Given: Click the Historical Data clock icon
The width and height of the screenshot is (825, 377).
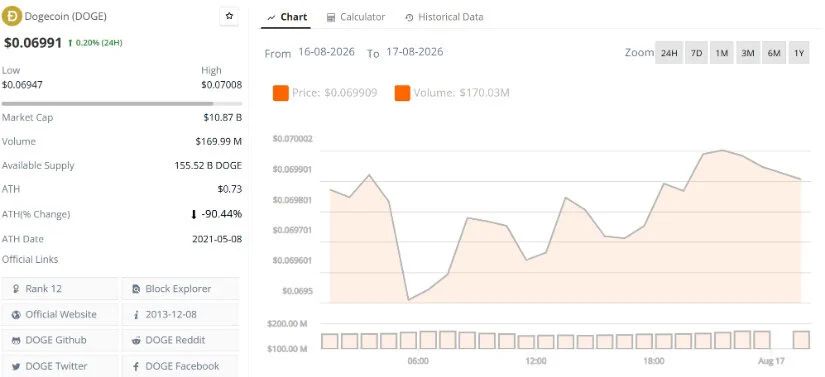Looking at the screenshot, I should coord(409,17).
